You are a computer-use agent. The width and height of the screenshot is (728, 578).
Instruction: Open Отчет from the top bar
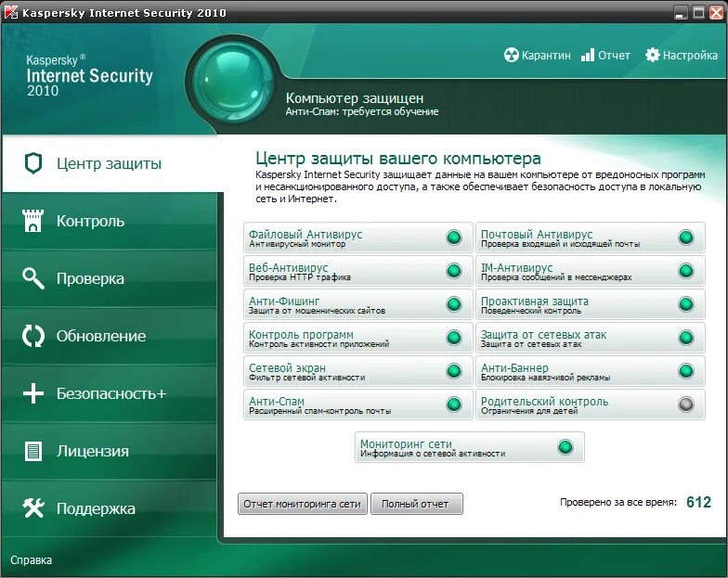point(614,56)
